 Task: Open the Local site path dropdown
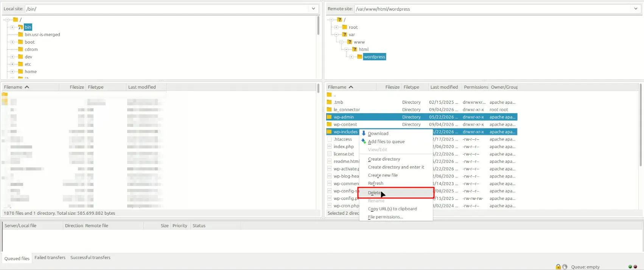pos(313,9)
